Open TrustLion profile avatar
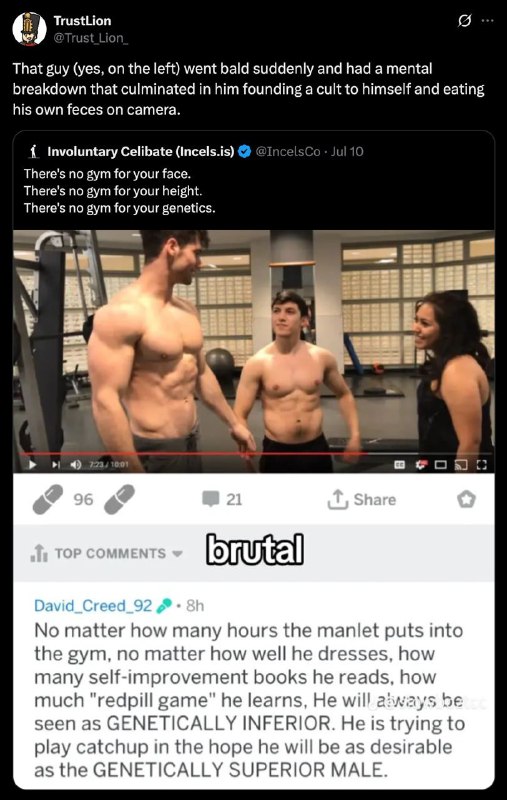 [x=29, y=29]
